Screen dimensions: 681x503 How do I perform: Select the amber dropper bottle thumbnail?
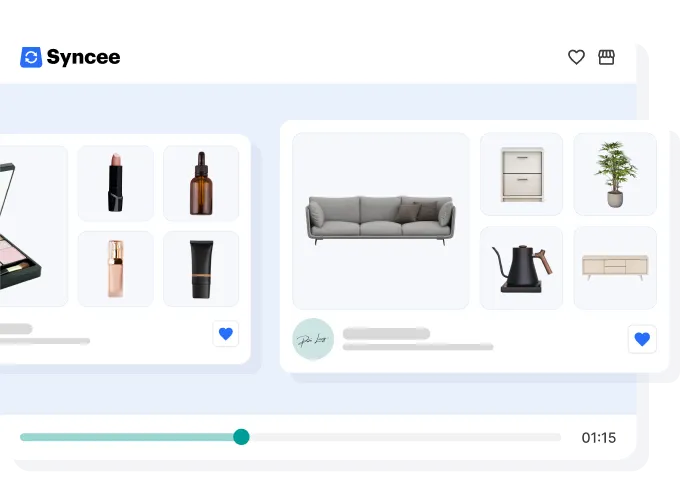201,183
